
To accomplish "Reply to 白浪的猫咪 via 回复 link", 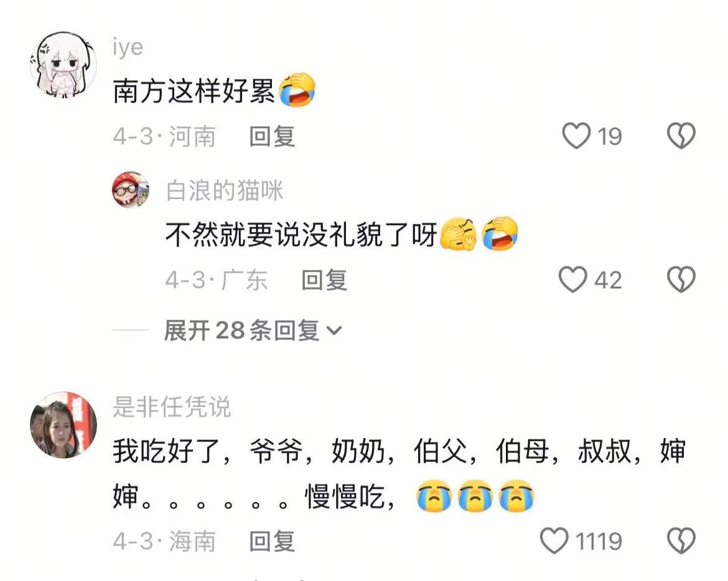I will [324, 281].
